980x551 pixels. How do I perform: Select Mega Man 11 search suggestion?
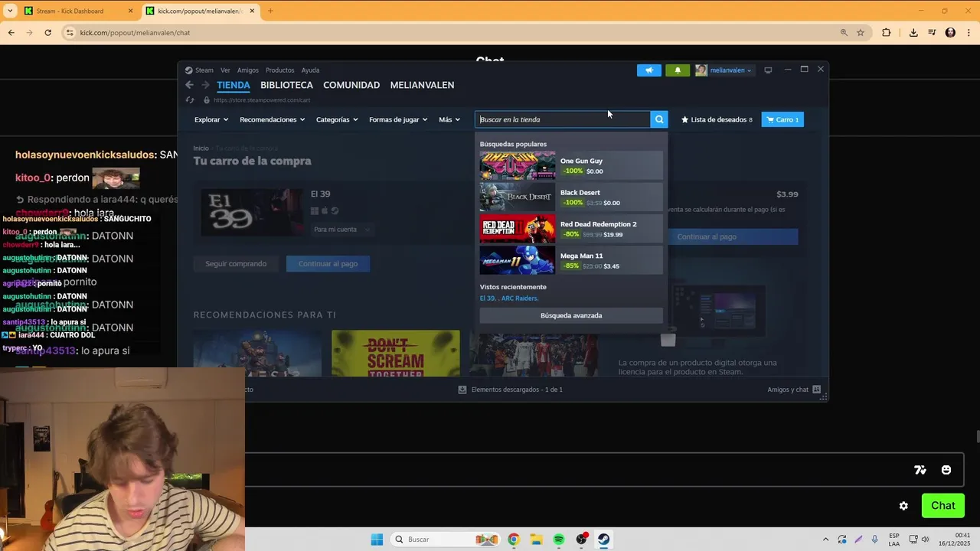point(571,260)
